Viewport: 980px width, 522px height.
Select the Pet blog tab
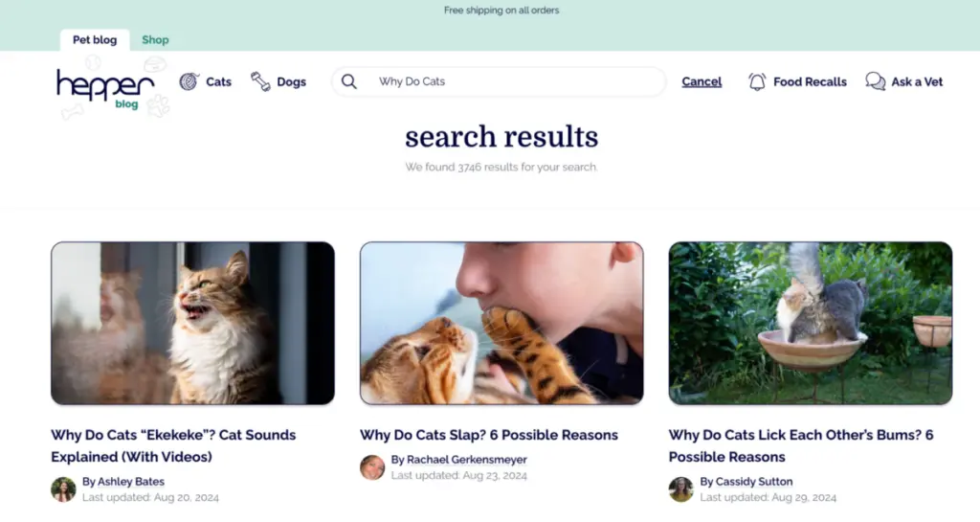(95, 39)
